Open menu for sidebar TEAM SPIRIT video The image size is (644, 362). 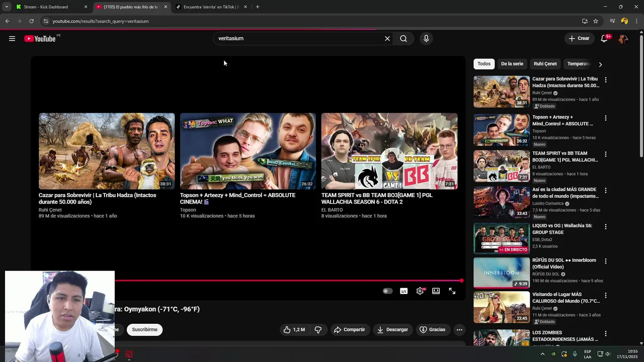(606, 154)
